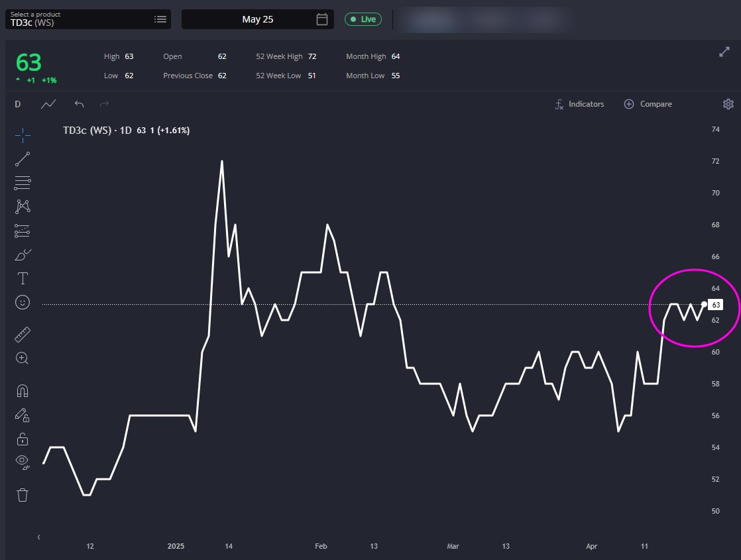Screen dimensions: 741x560
Task: Toggle the lock all drawings padlock
Action: (22, 438)
